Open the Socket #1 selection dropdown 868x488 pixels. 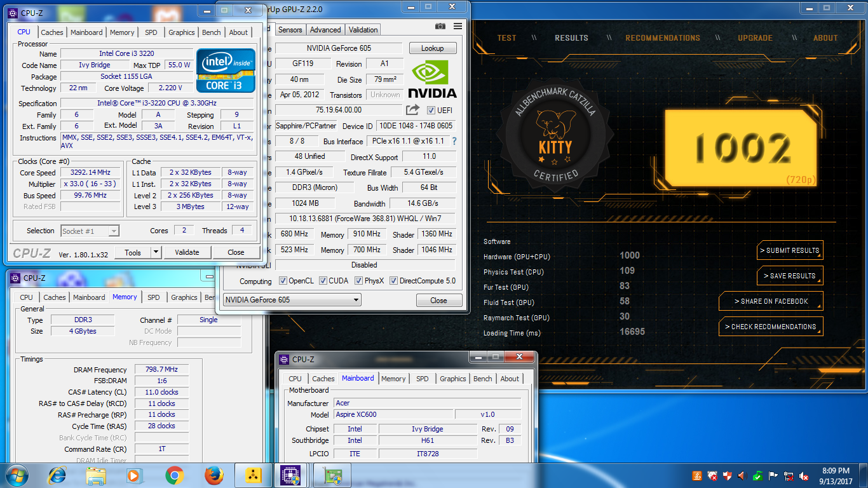point(90,231)
